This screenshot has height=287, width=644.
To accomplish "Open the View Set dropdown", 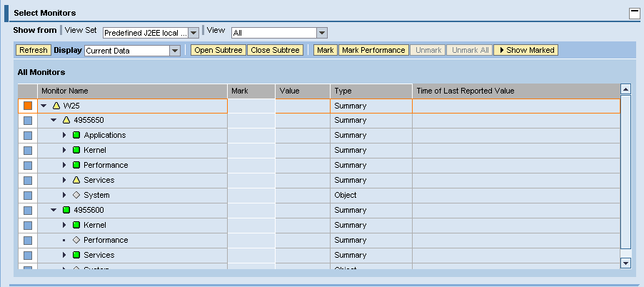I will coord(193,33).
